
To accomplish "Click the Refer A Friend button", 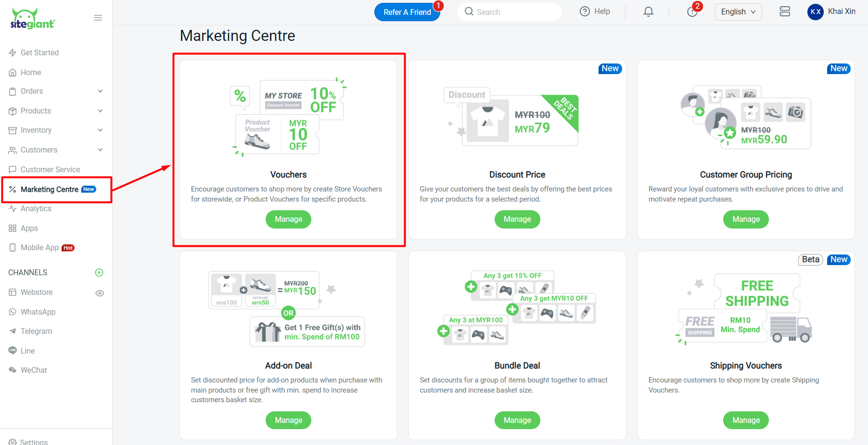I will click(407, 12).
